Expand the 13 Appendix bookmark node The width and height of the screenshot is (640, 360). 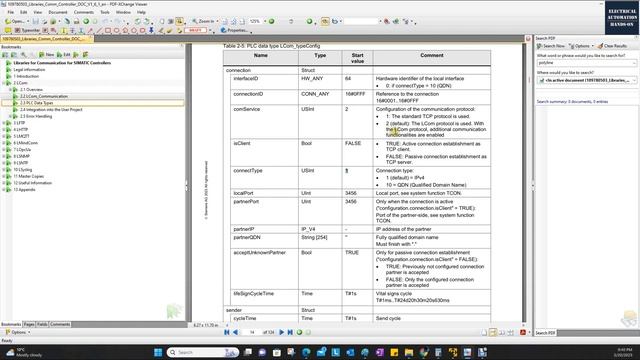[4, 189]
